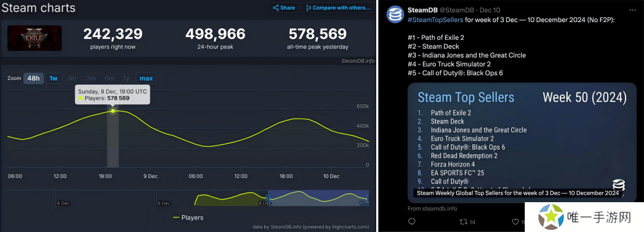This screenshot has width=644, height=232.
Task: Click the @SteamDB handle
Action: 457,10
